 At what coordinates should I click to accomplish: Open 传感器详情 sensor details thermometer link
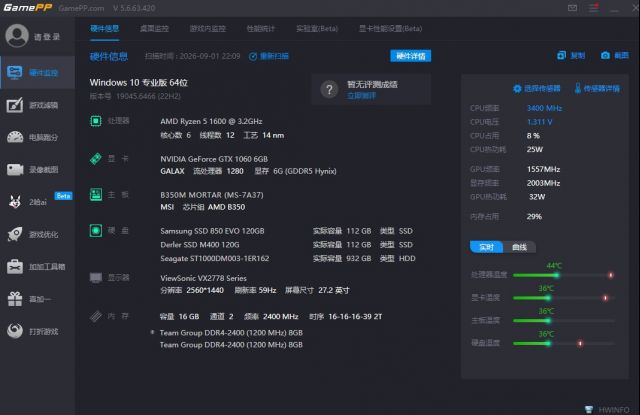(x=597, y=88)
